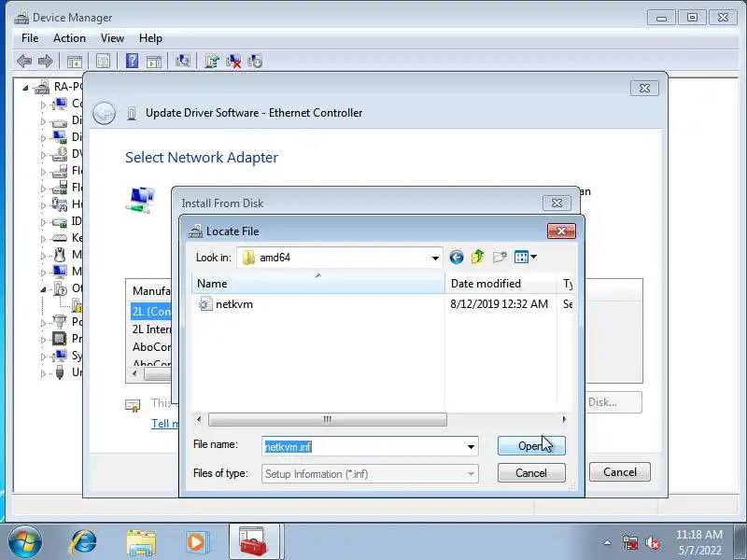Select the netkvm file icon in the list
The width and height of the screenshot is (747, 560).
tap(205, 304)
